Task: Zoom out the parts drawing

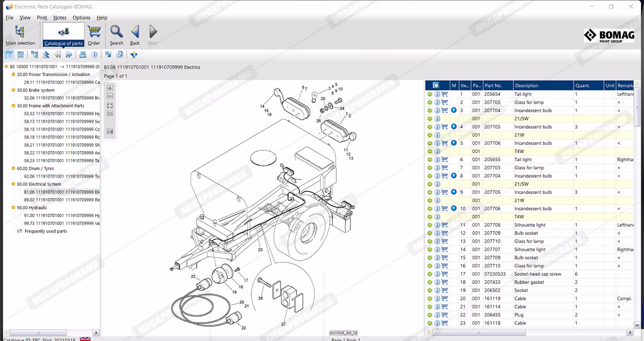Action: coord(110,96)
